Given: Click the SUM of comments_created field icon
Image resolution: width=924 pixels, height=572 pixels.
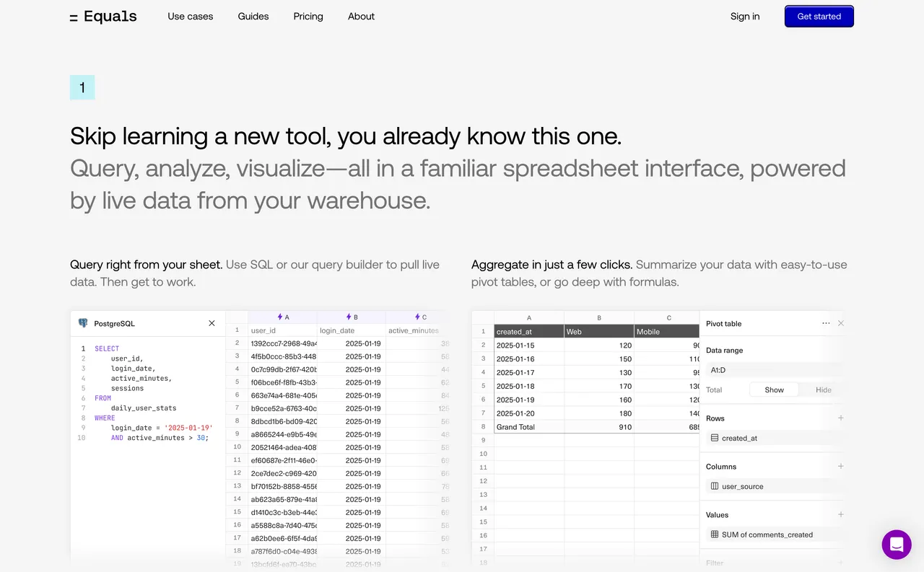Looking at the screenshot, I should coord(714,534).
